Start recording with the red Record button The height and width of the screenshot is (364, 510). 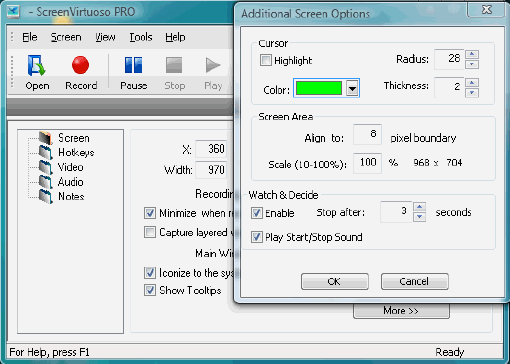(80, 65)
